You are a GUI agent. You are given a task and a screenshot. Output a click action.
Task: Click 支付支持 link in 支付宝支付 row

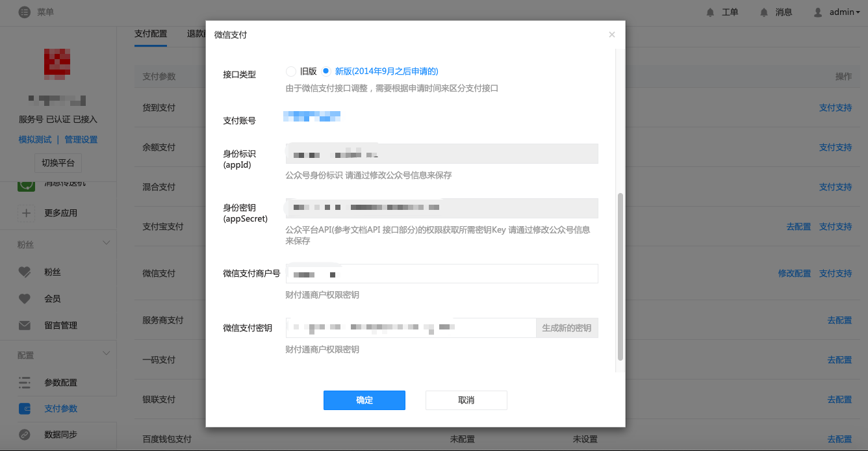point(836,227)
